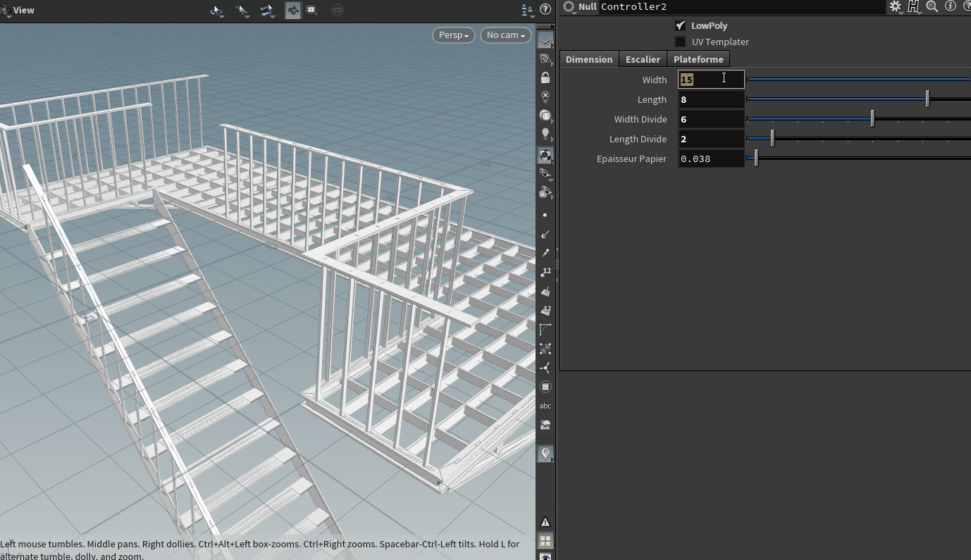Open viewport help question mark icon
971x560 pixels.
tap(545, 9)
